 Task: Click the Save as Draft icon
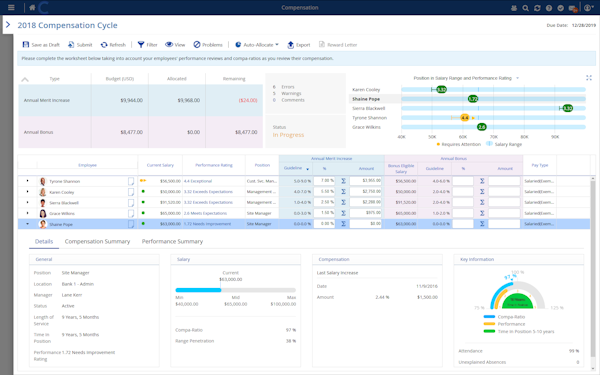click(x=26, y=45)
